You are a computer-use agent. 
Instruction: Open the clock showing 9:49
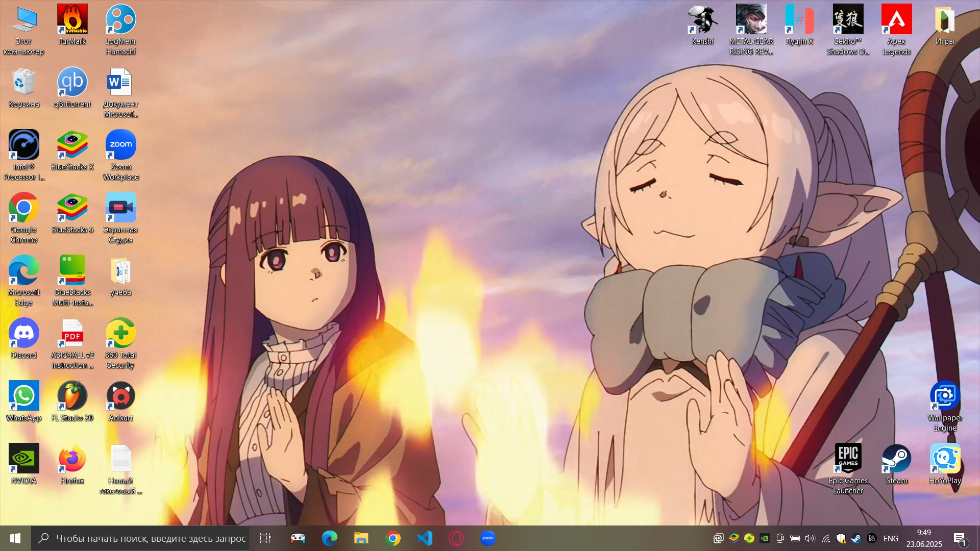tap(924, 538)
